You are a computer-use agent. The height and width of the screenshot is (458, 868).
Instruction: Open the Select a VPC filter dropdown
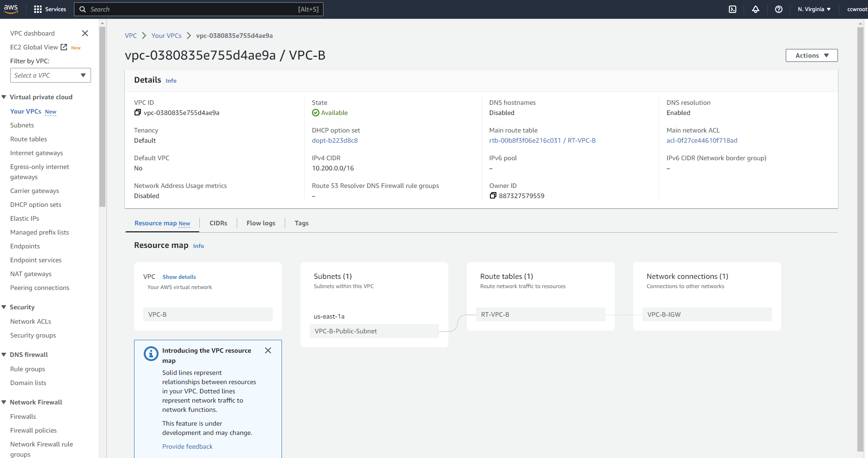point(50,75)
